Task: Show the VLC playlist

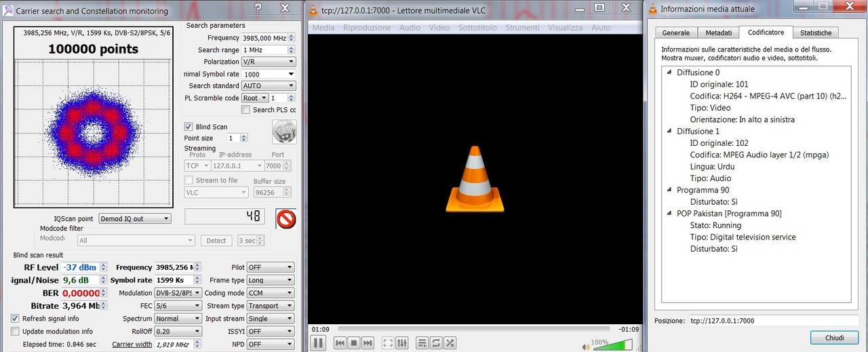Action: coord(422,343)
